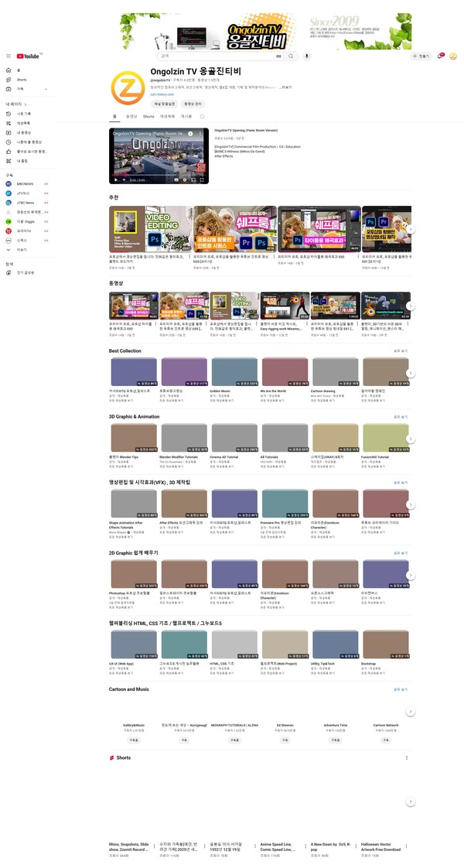
Task: Click 모두 보기 for 2D Graphic section
Action: pos(401,553)
